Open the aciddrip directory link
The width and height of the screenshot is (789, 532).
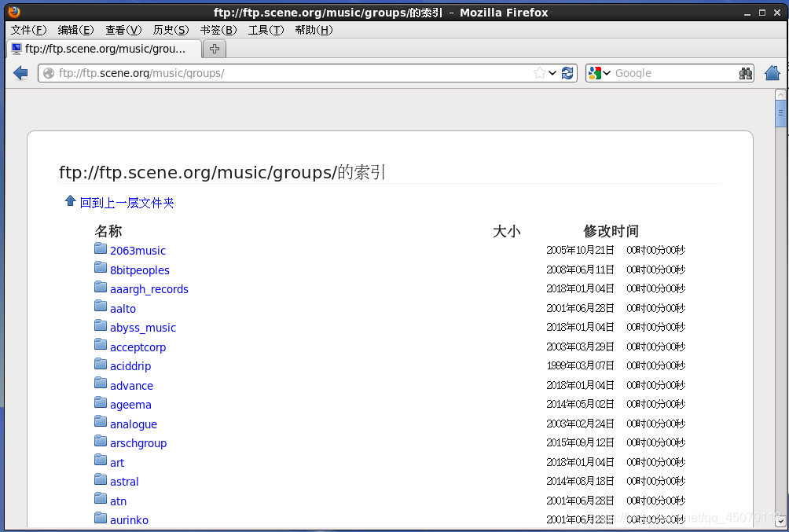(x=130, y=366)
